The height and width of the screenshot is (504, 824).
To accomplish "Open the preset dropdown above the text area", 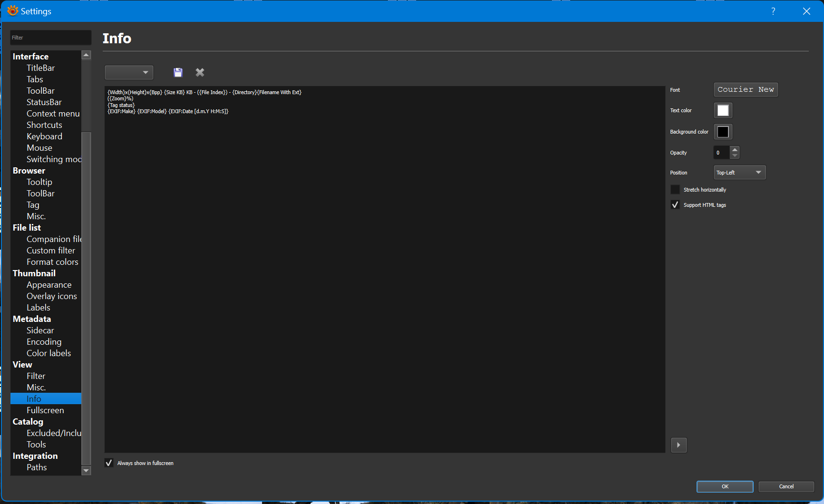I will [x=129, y=72].
